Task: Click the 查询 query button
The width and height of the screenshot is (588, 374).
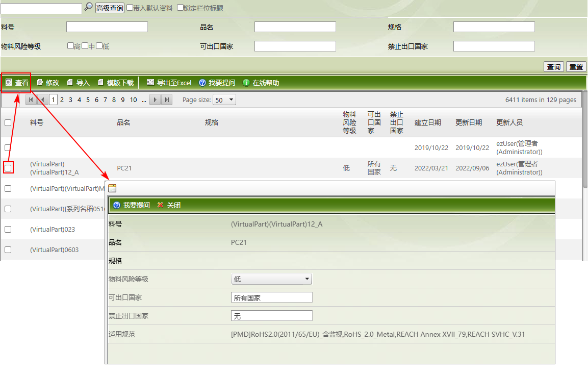Action: tap(553, 67)
